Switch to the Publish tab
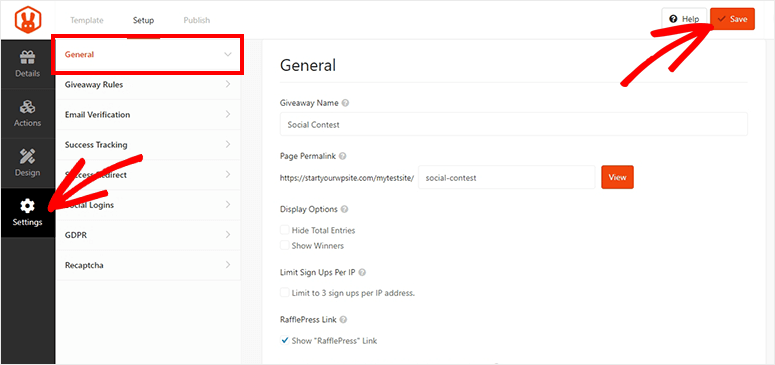Image resolution: width=775 pixels, height=365 pixels. point(197,20)
